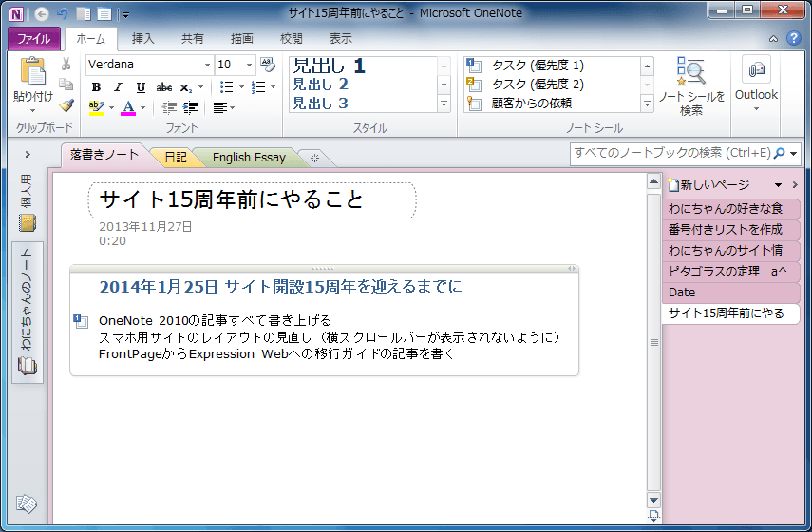Apply yellow text highlight color
Screen dimensions: 812x532
coord(96,107)
